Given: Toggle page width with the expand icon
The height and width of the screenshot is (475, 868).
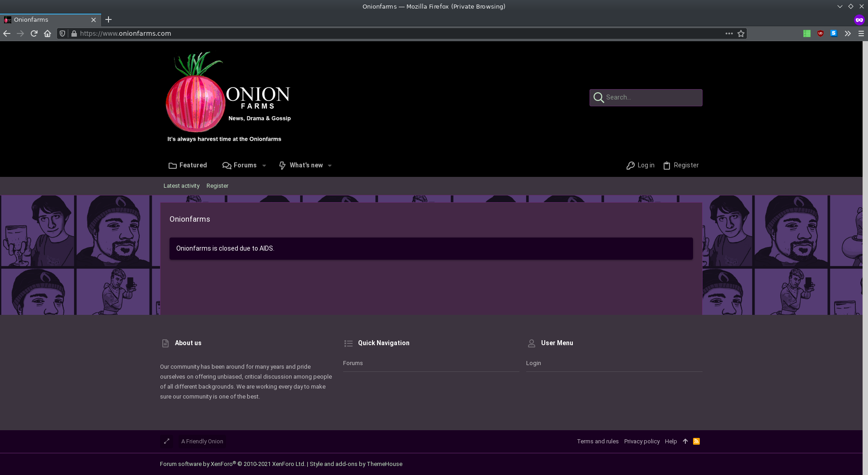Looking at the screenshot, I should coord(167,442).
